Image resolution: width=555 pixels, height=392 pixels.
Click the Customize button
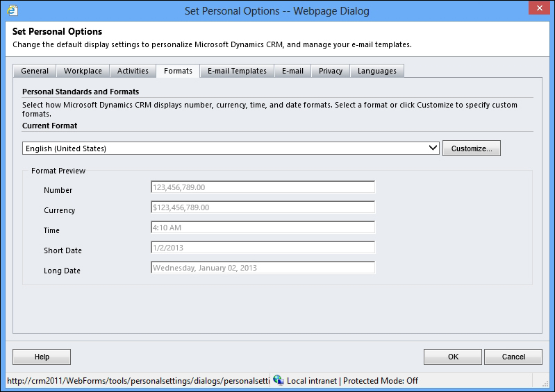[472, 148]
